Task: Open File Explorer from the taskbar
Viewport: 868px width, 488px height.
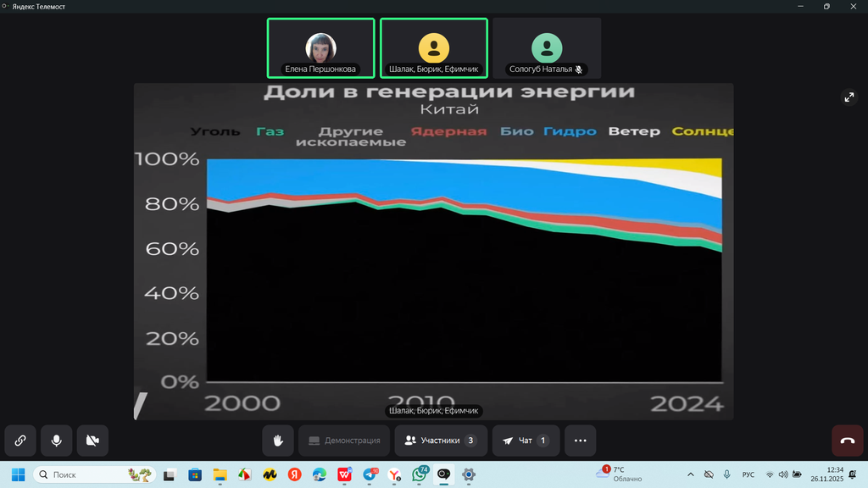Action: point(220,474)
